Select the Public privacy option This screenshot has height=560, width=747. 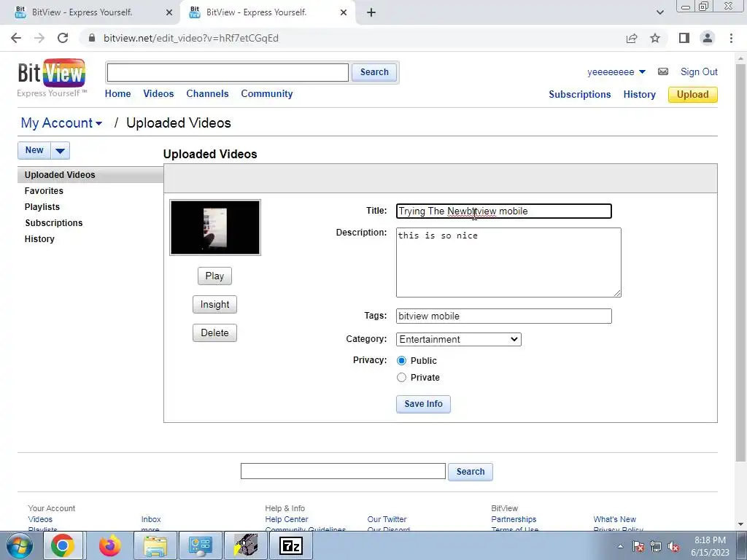(402, 361)
